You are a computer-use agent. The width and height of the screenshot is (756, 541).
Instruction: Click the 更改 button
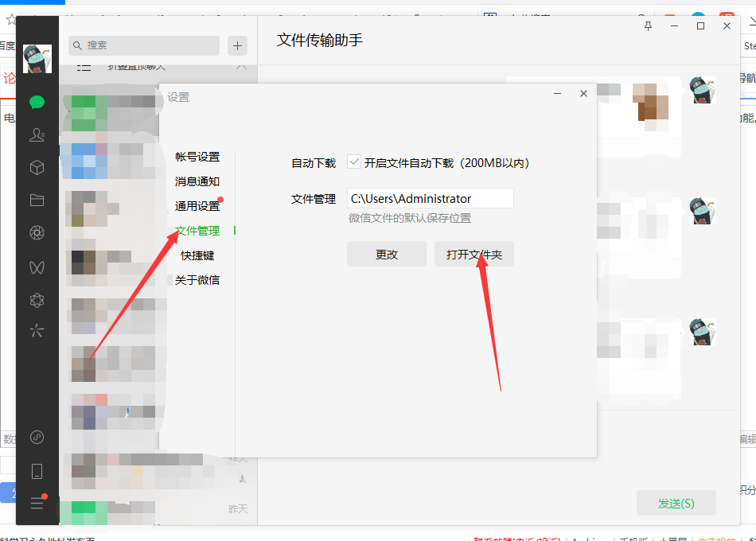pyautogui.click(x=387, y=254)
